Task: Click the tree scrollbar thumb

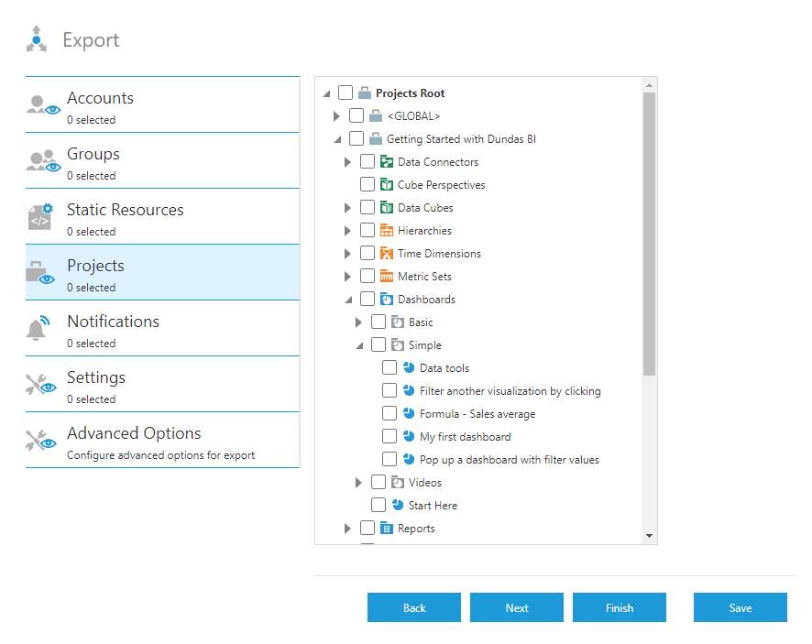Action: [650, 234]
